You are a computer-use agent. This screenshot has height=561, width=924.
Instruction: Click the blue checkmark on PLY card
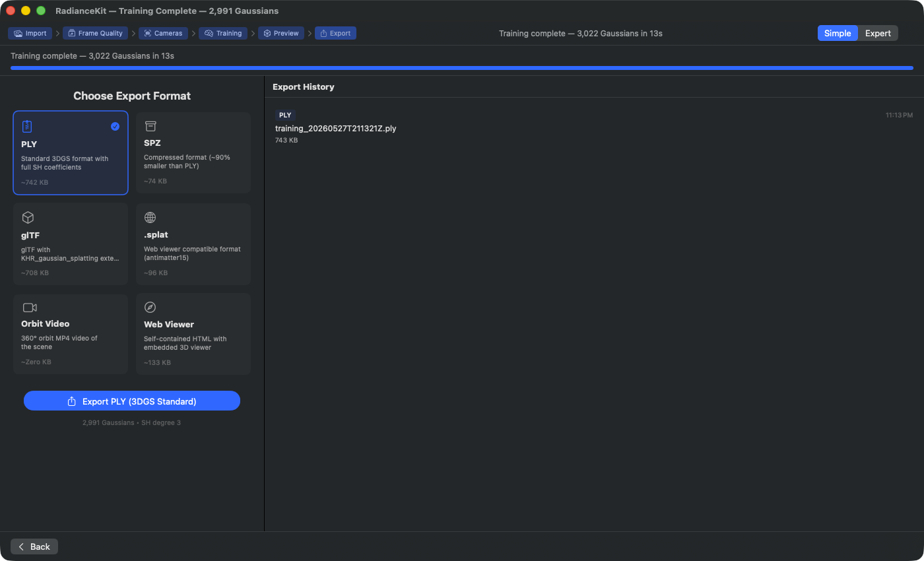(x=115, y=126)
